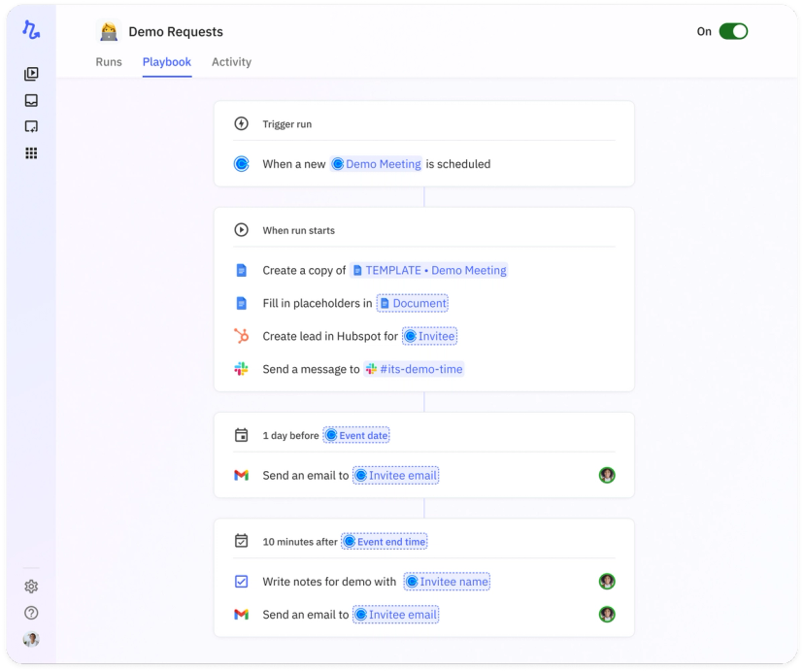Open the Inbox icon in the left sidebar
The image size is (804, 672).
[30, 100]
